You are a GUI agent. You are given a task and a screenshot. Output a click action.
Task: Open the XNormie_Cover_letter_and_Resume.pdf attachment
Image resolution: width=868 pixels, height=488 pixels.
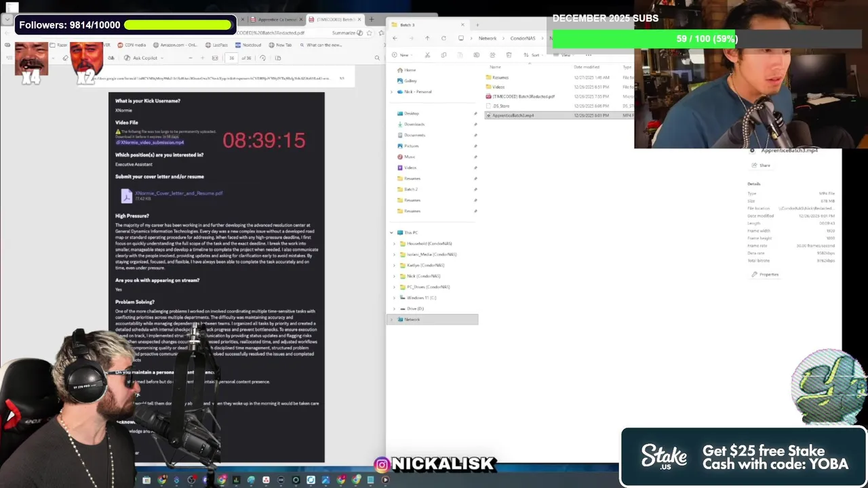coord(178,193)
